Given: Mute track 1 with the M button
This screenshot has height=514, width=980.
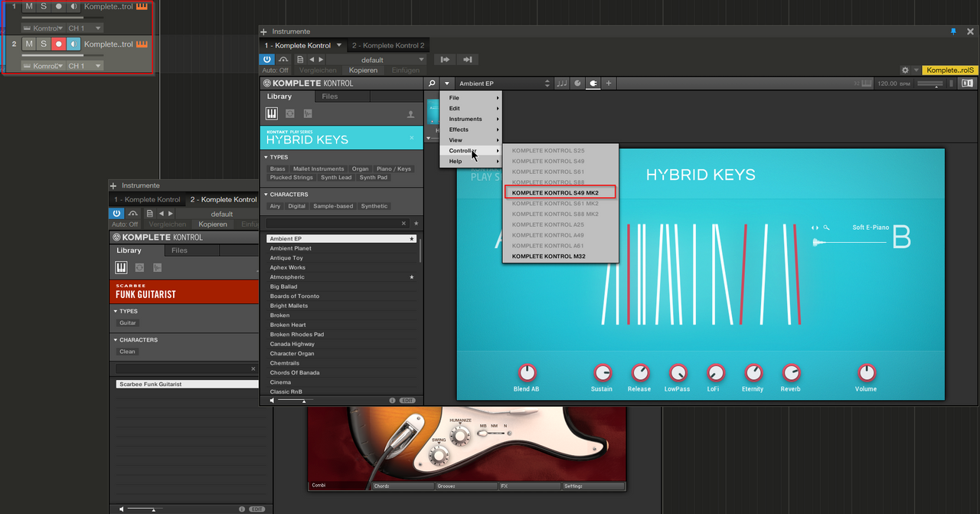Looking at the screenshot, I should 29,6.
